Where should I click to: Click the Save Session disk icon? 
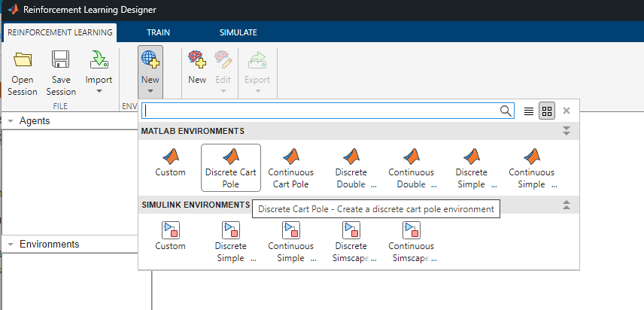pyautogui.click(x=61, y=62)
